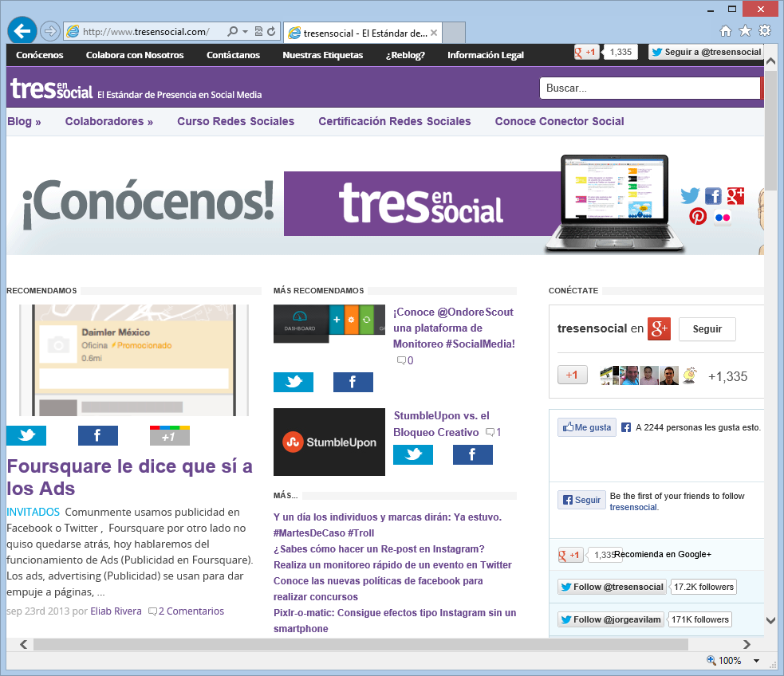Open Información Legal menu item

486,55
